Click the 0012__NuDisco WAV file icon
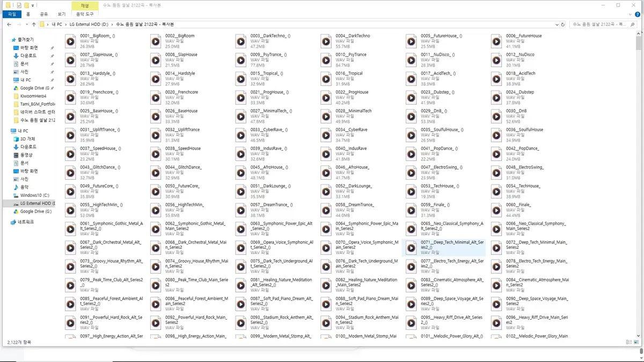The width and height of the screenshot is (644, 362). (x=497, y=60)
